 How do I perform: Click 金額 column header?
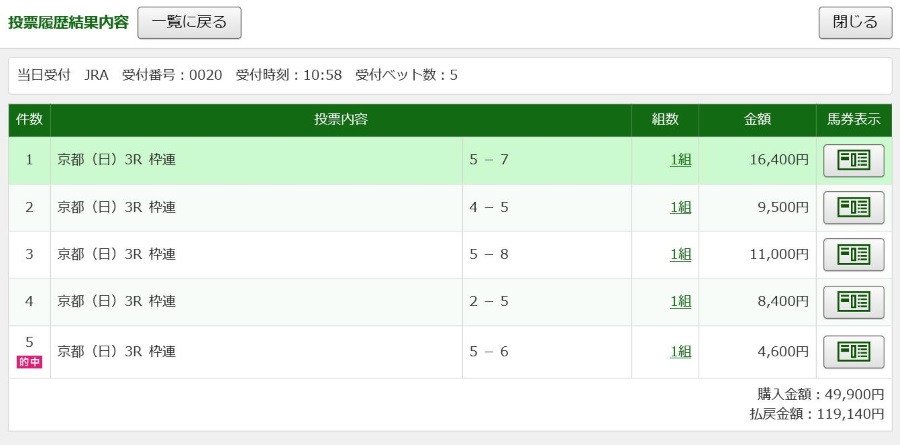click(757, 120)
